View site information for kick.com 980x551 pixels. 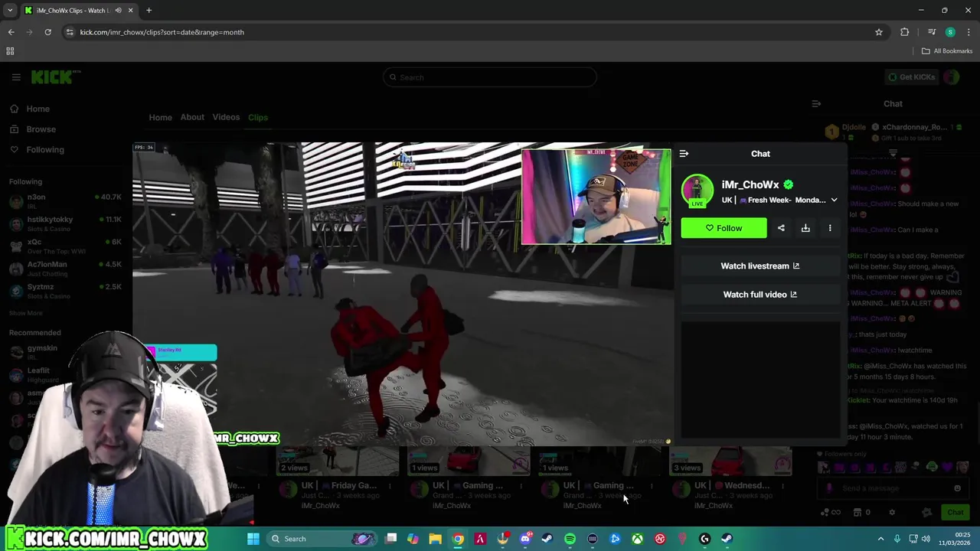tap(70, 32)
